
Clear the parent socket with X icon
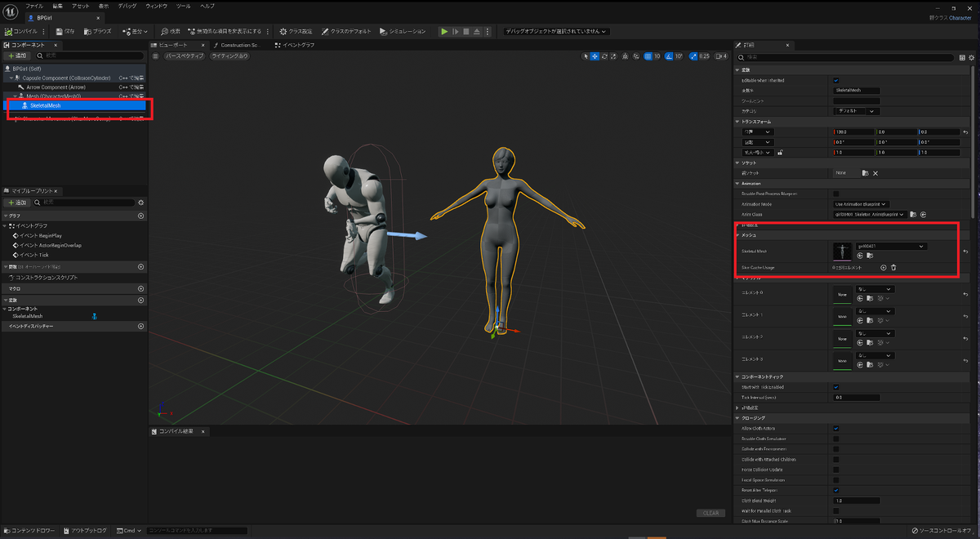click(875, 173)
